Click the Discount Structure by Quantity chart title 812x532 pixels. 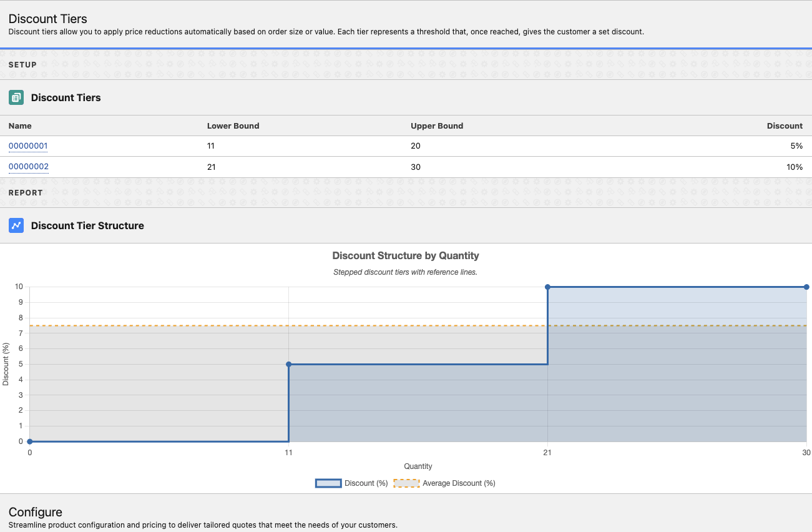pos(406,255)
